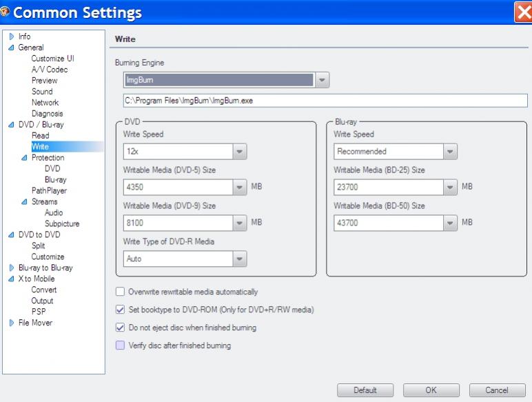
Task: Confirm settings with OK
Action: click(x=431, y=390)
